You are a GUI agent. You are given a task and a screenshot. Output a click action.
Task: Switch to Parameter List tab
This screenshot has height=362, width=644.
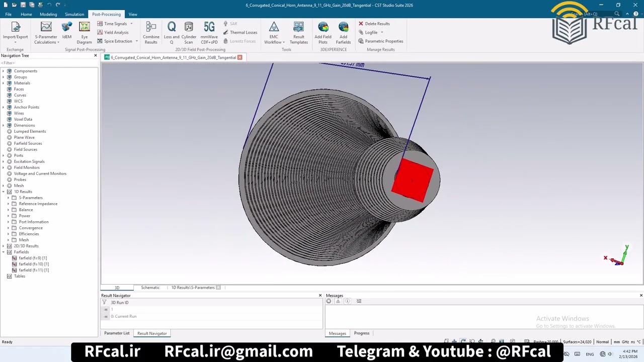[x=117, y=333]
